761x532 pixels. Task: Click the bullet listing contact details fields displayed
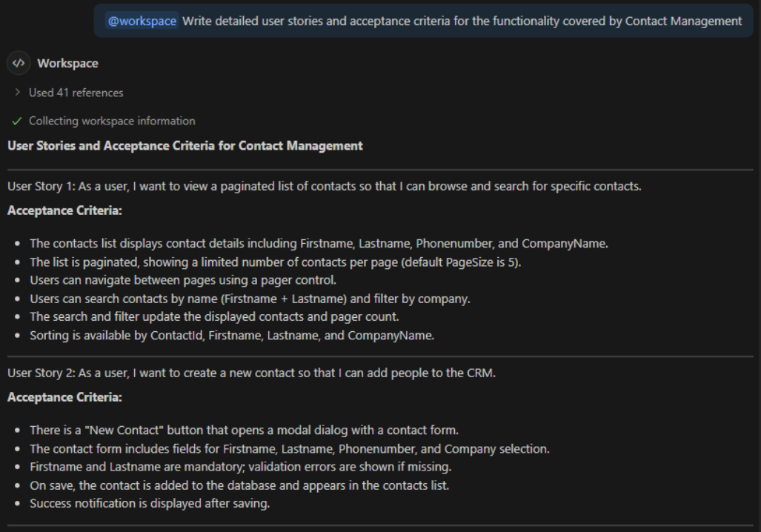(319, 243)
